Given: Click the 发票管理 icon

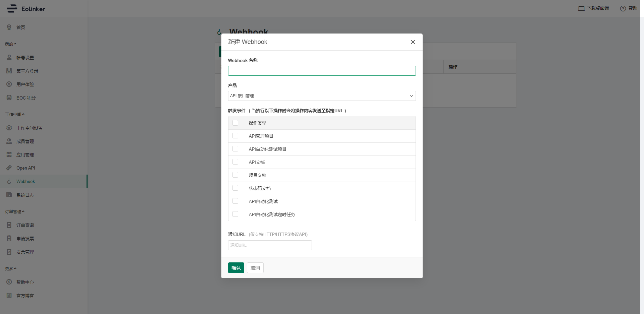Looking at the screenshot, I should coord(9,252).
